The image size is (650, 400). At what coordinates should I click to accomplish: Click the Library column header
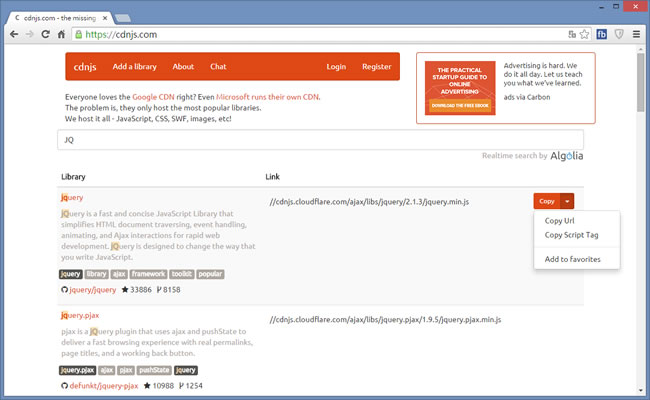pos(73,177)
